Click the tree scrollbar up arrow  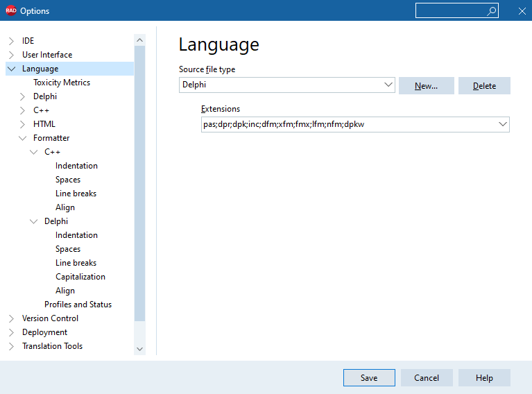click(x=140, y=40)
